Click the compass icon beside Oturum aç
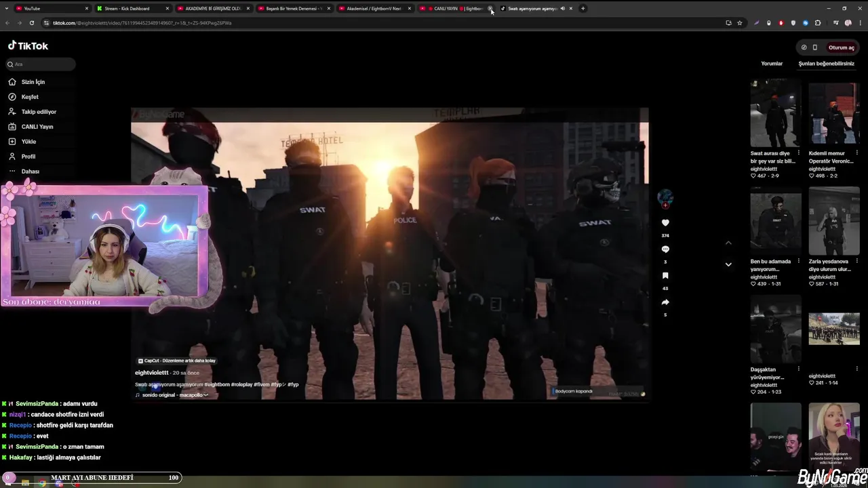 [x=804, y=47]
